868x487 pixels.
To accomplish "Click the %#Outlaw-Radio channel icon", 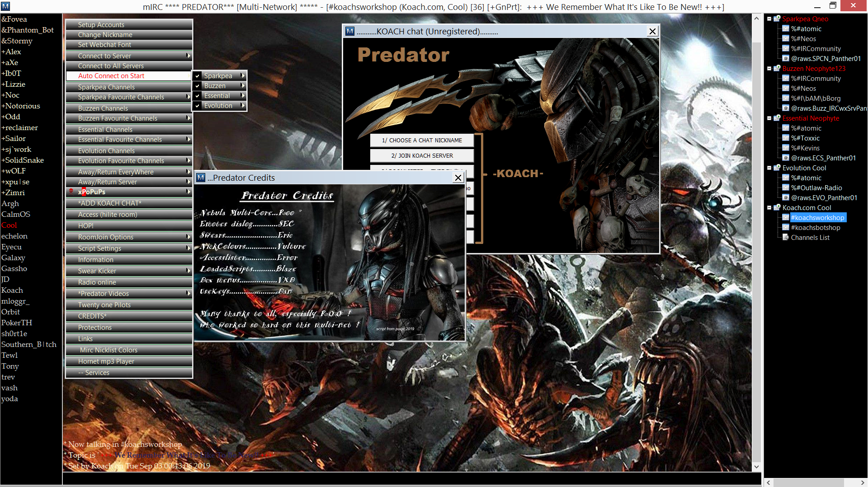I will click(786, 187).
